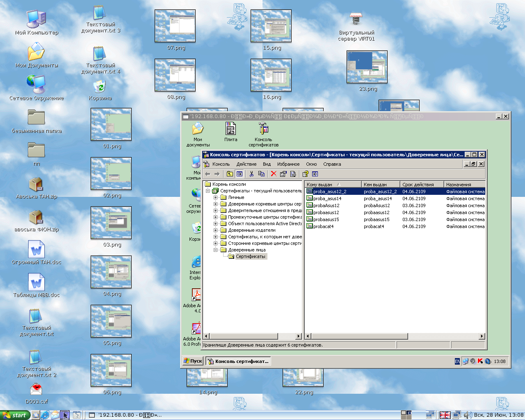Screen dimensions: 525x420
Task: Click the Cut scissors toolbar icon
Action: [251, 174]
